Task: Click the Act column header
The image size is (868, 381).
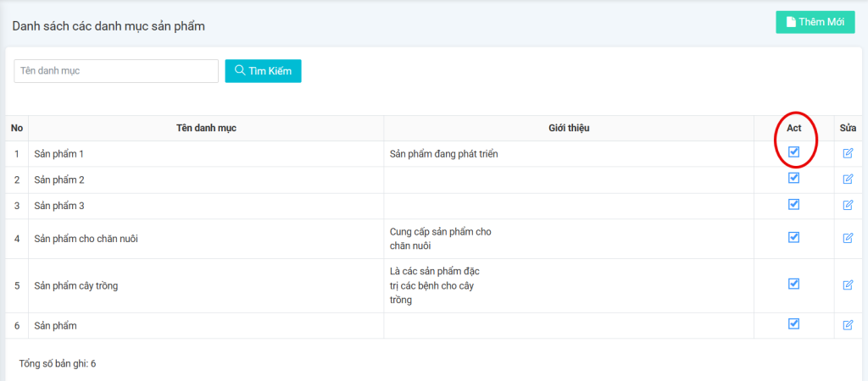Action: click(x=793, y=128)
